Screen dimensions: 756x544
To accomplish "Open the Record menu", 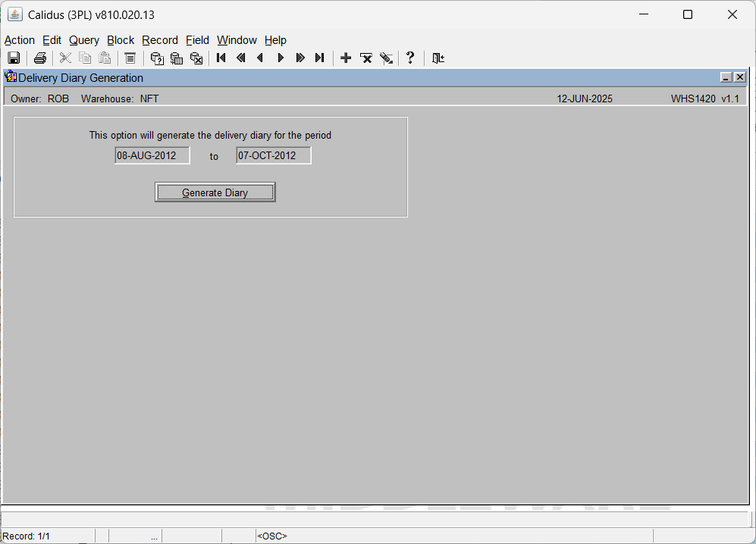I will 160,40.
